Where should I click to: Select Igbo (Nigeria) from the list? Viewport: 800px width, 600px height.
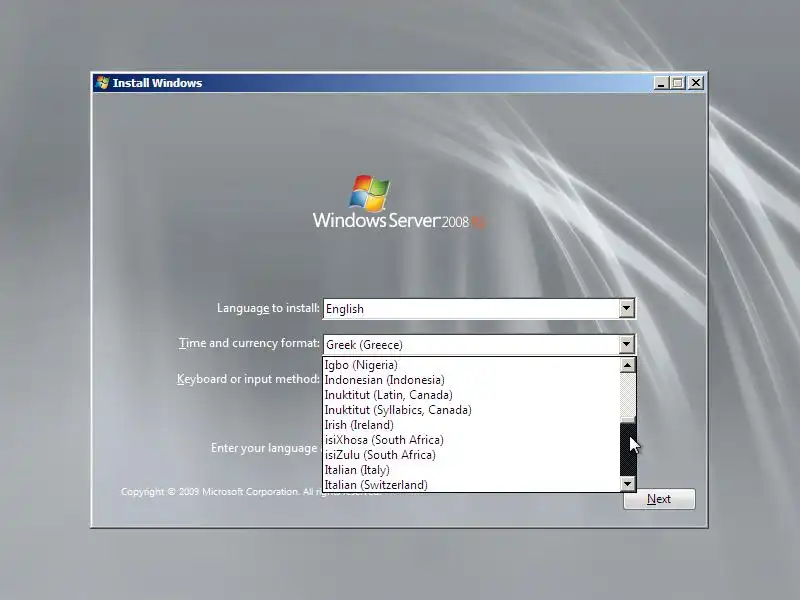(471, 365)
